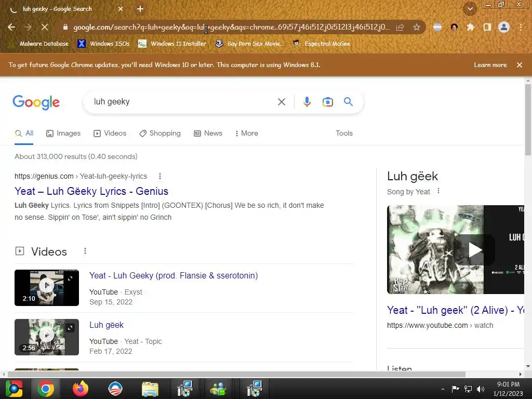Search by image with the camera icon
The image size is (532, 399).
pos(328,102)
